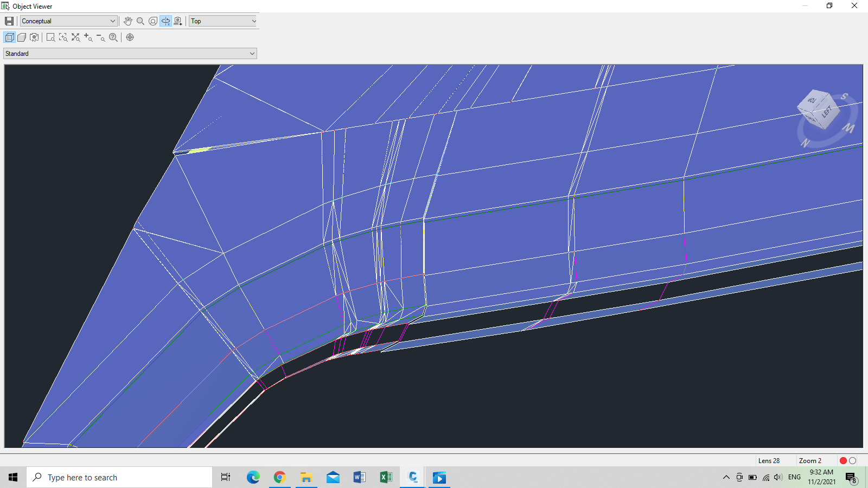Click the N compass direction on ViewCube
Viewport: 868px width, 488px height.
pyautogui.click(x=805, y=143)
